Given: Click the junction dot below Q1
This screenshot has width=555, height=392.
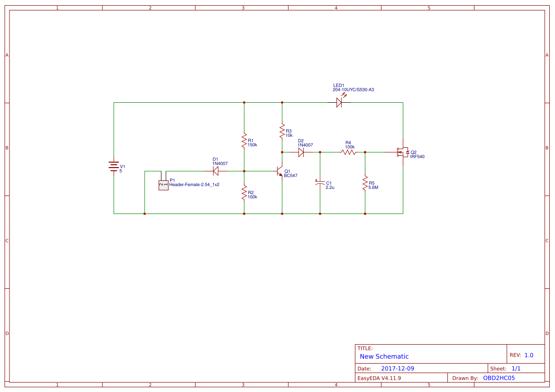Looking at the screenshot, I should point(282,214).
